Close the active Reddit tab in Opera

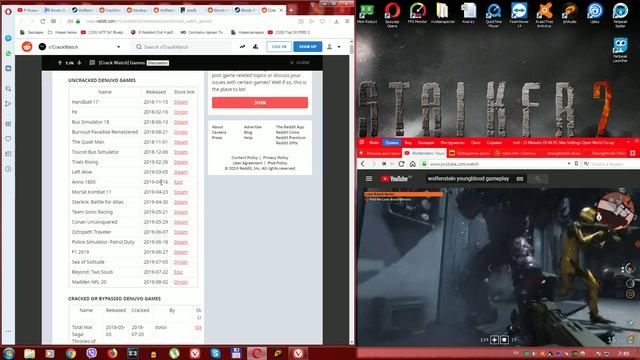(281, 10)
